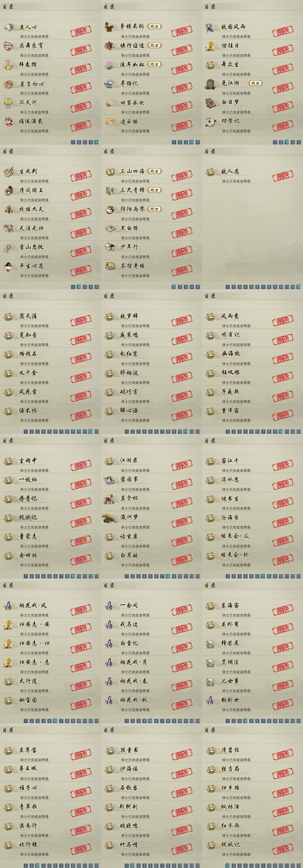The height and width of the screenshot is (868, 303).
Task: Select page 13 below the 语不休 entry
Action: pyautogui.click(x=97, y=432)
